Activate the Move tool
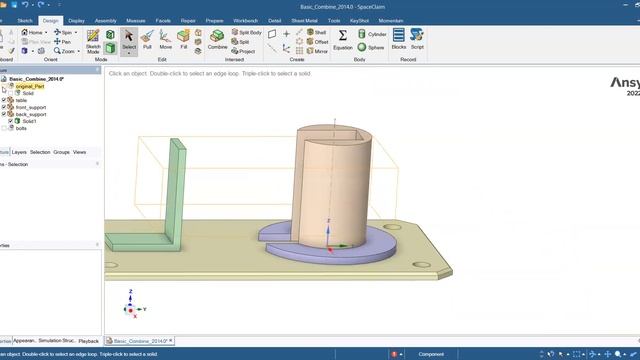Screen dimensions: 640x360 165,40
